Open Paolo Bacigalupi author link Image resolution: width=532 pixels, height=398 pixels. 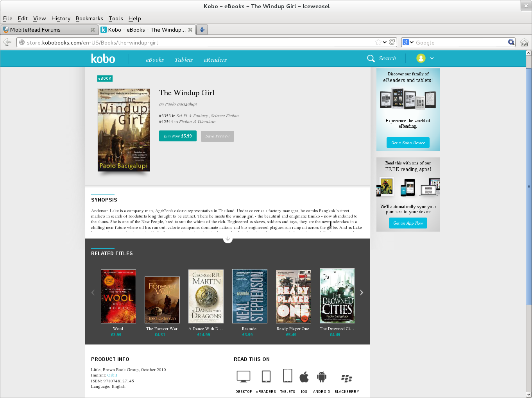click(x=181, y=104)
